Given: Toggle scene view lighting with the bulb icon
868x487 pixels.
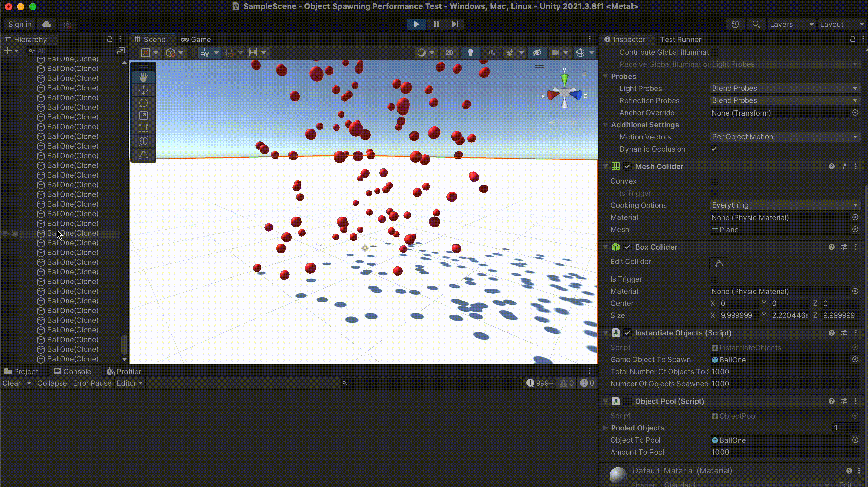Looking at the screenshot, I should 470,53.
